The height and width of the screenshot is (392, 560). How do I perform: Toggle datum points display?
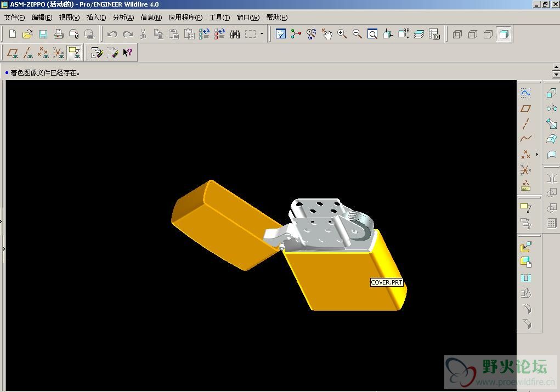pos(43,53)
